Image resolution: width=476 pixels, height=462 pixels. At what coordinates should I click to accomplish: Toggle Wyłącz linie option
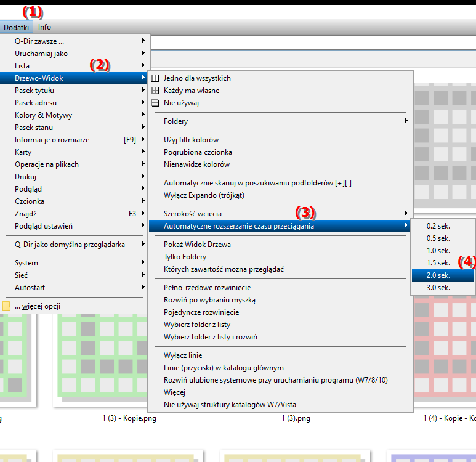pyautogui.click(x=183, y=355)
